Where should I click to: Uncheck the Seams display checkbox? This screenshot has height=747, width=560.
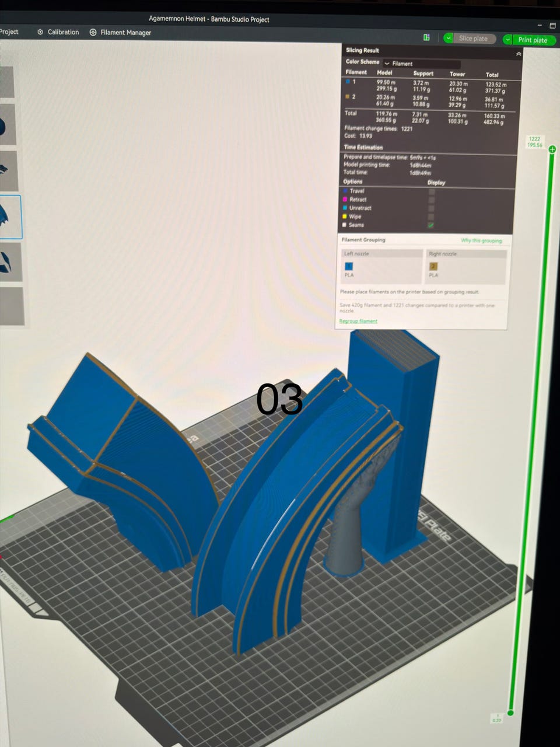[431, 225]
